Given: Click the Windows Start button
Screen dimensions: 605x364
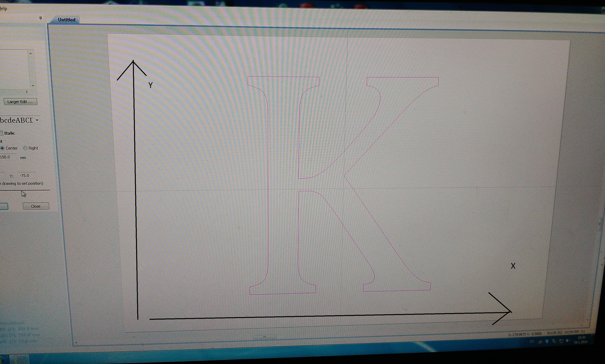Looking at the screenshot, I should (2, 361).
